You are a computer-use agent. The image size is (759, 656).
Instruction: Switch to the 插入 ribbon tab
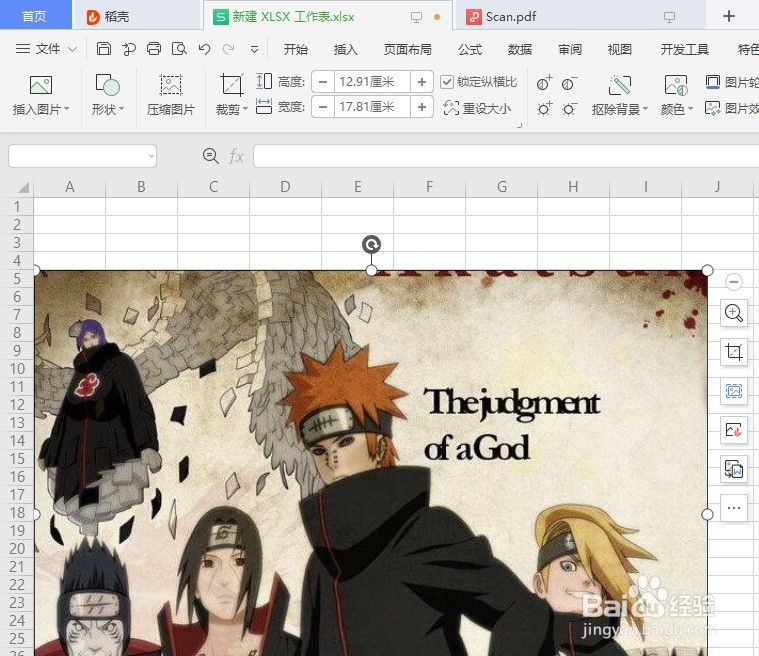pos(345,49)
